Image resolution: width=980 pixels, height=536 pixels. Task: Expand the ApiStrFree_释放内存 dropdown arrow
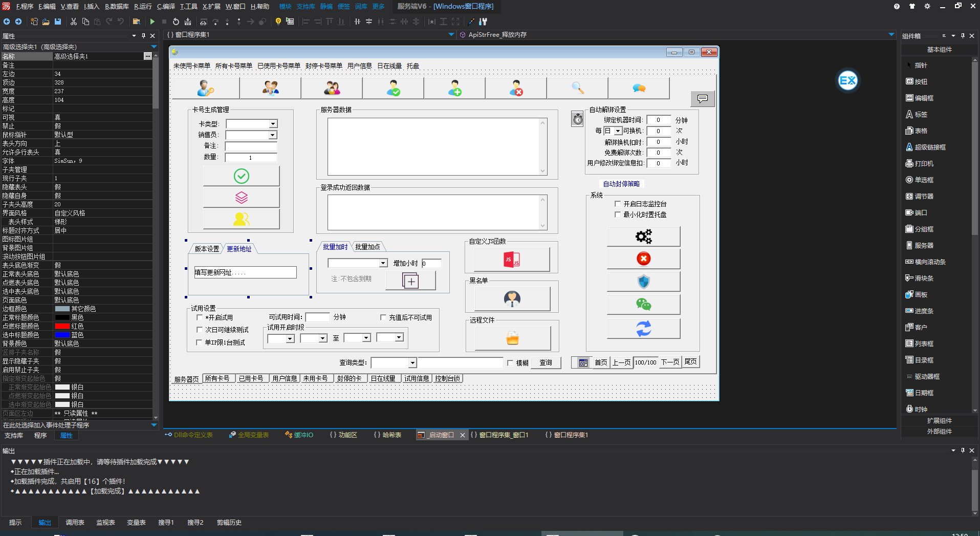[x=891, y=34]
